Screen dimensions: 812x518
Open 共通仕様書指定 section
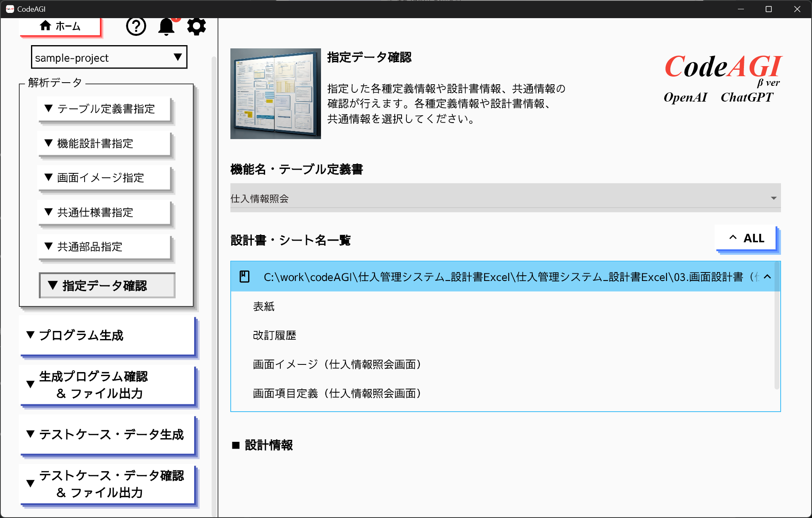[x=104, y=212]
